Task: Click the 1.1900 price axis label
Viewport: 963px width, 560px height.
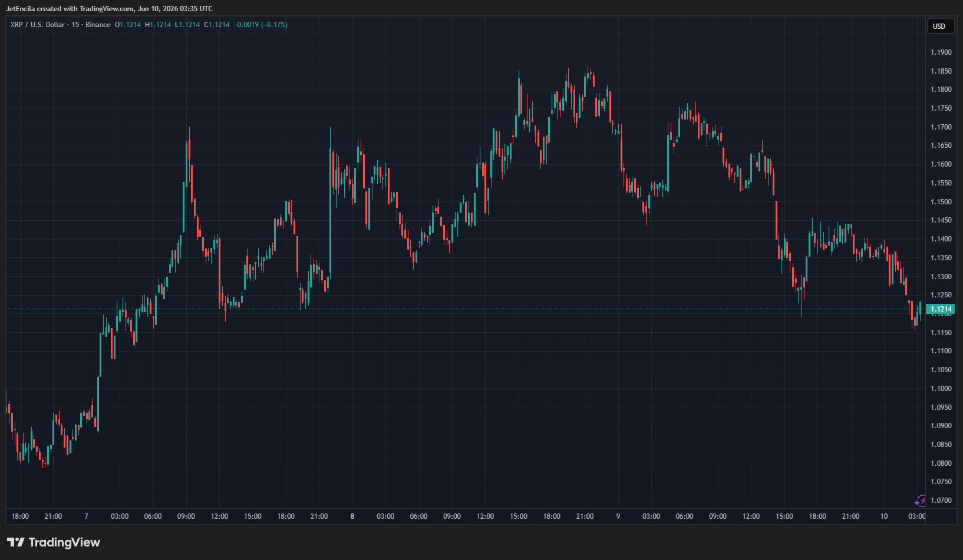Action: 941,52
